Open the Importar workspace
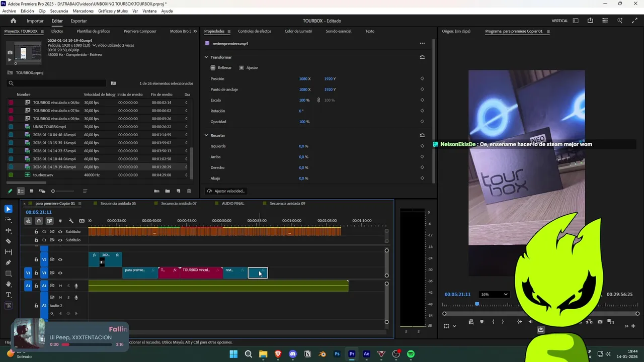 coord(35,21)
